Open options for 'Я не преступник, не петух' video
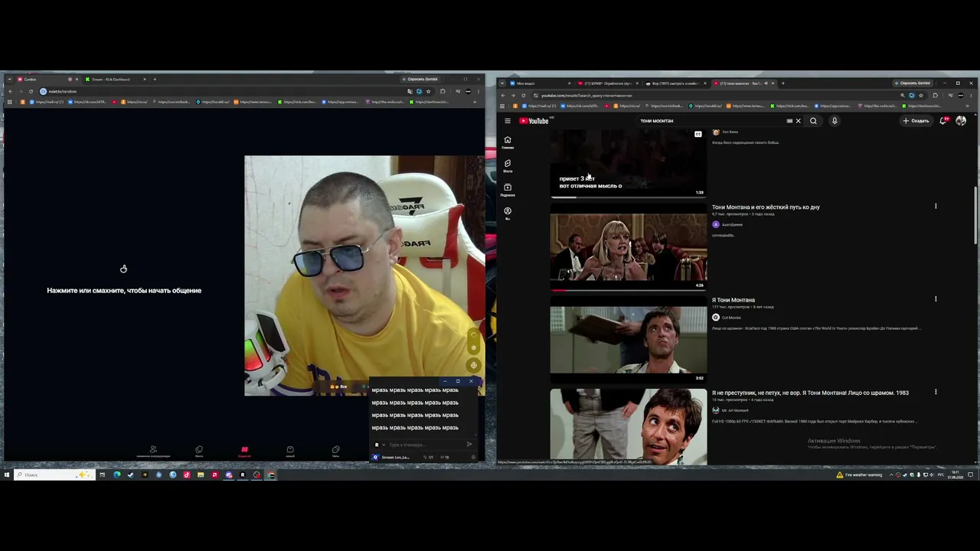Screen dimensions: 980x551 pos(936,392)
